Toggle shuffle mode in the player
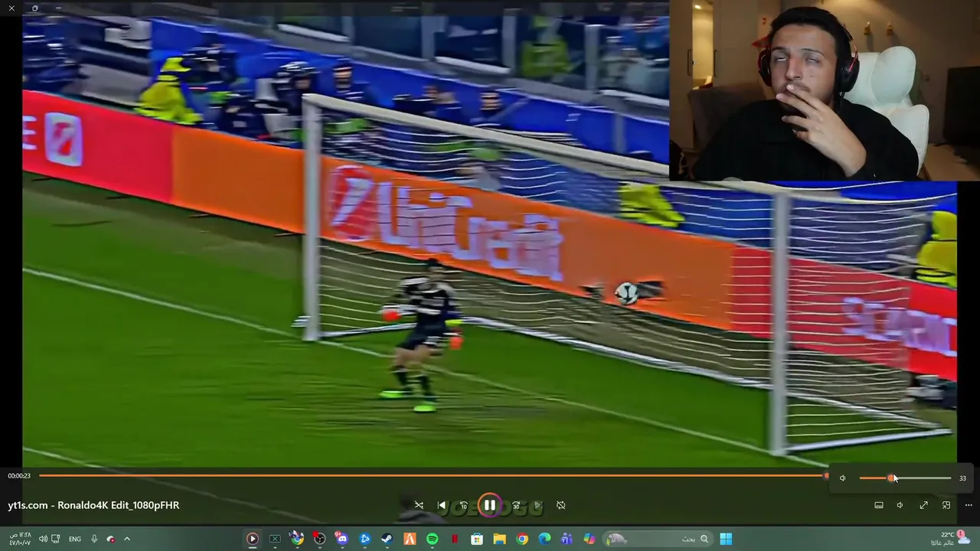This screenshot has width=980, height=551. 419,505
